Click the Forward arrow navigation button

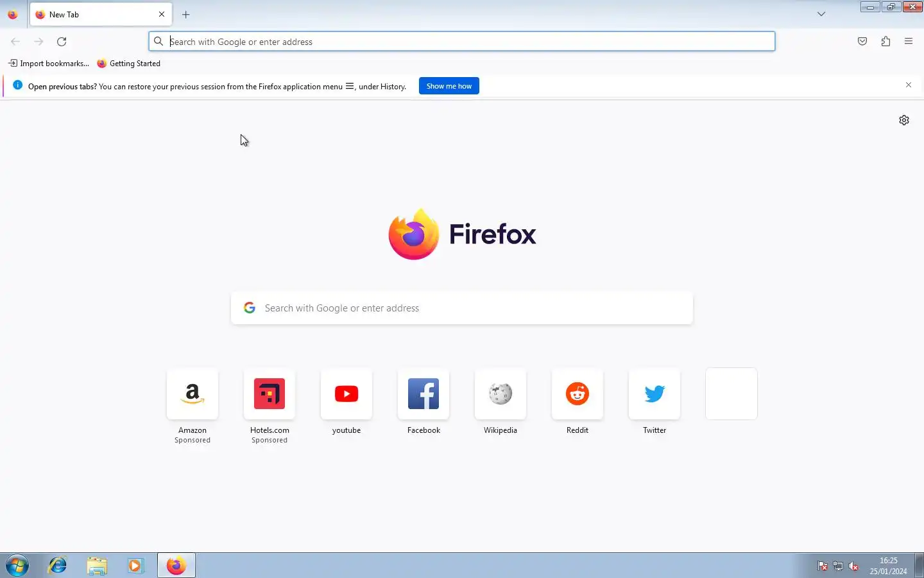(x=38, y=42)
